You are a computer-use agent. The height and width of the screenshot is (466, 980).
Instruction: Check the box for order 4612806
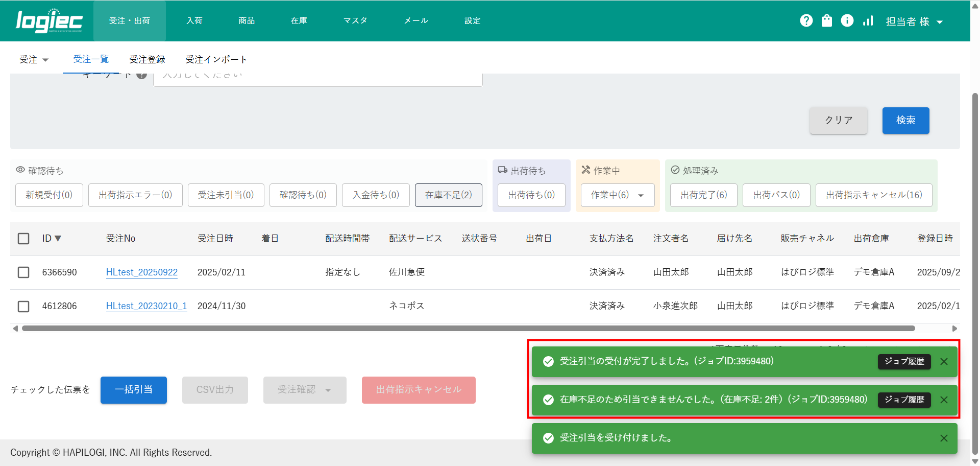[x=23, y=306]
